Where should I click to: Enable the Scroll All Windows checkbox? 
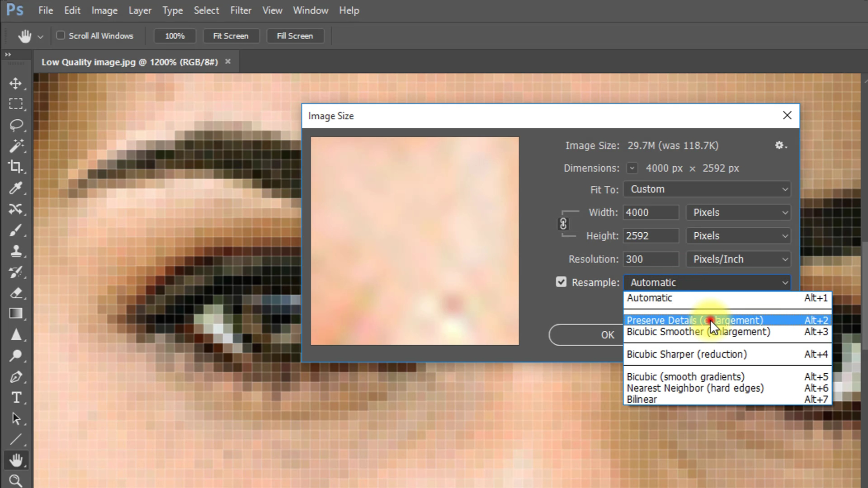coord(61,35)
